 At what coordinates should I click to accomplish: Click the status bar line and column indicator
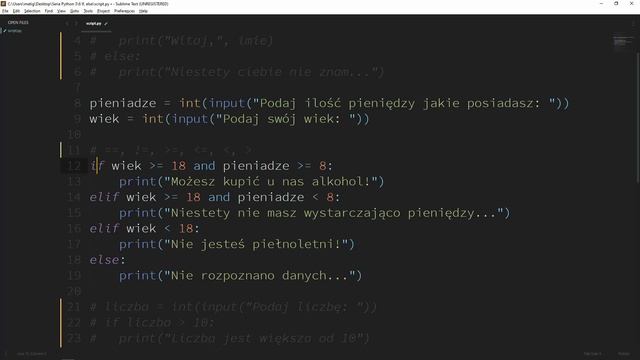(x=32, y=354)
